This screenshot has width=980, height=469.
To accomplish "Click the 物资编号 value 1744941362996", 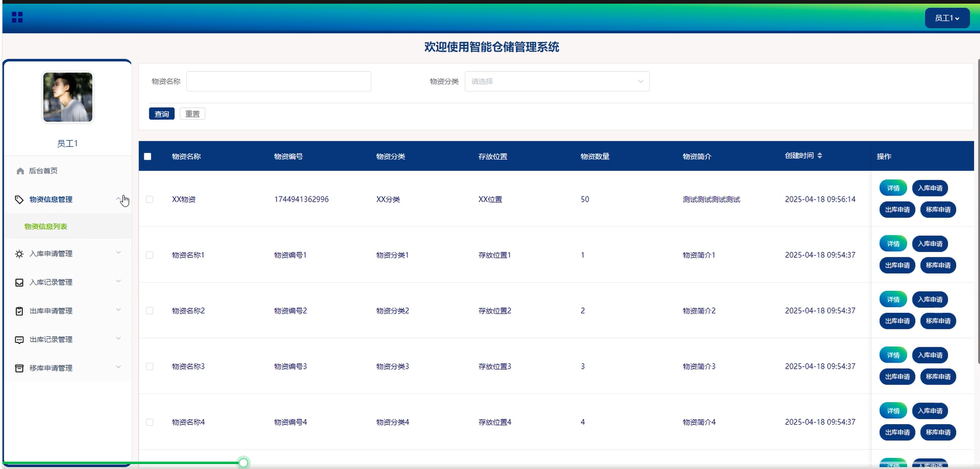I will click(x=301, y=199).
